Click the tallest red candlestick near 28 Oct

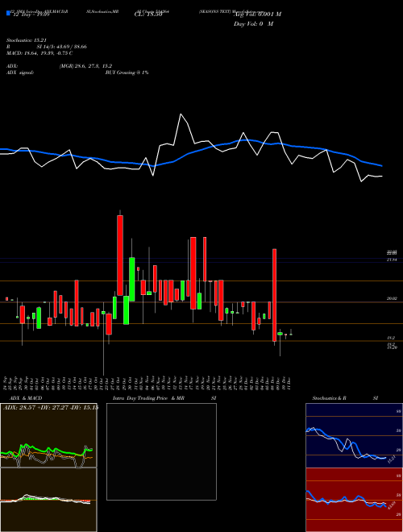click(120, 256)
